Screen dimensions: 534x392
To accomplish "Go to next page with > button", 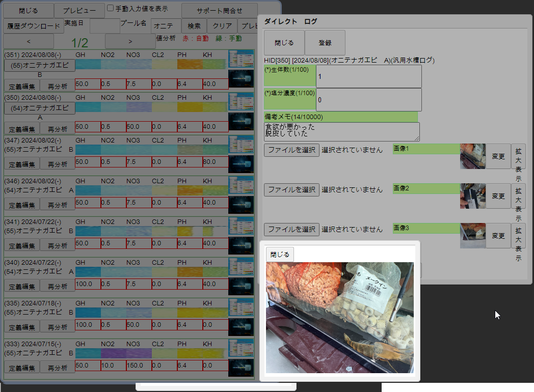I will tap(130, 41).
